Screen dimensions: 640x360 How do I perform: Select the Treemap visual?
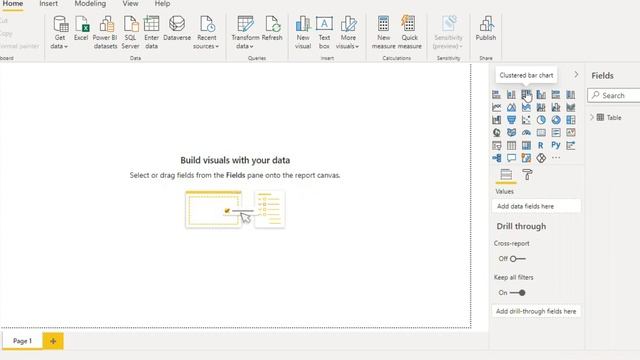click(571, 120)
